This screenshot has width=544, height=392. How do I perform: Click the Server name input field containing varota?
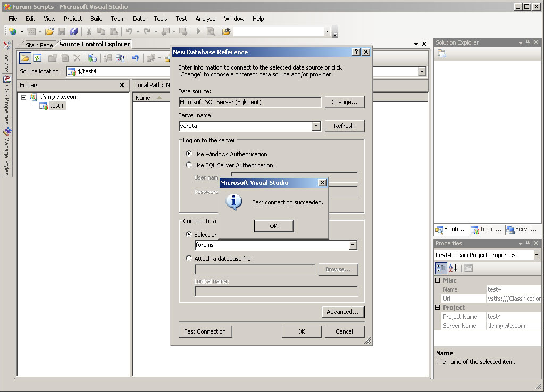pyautogui.click(x=246, y=126)
